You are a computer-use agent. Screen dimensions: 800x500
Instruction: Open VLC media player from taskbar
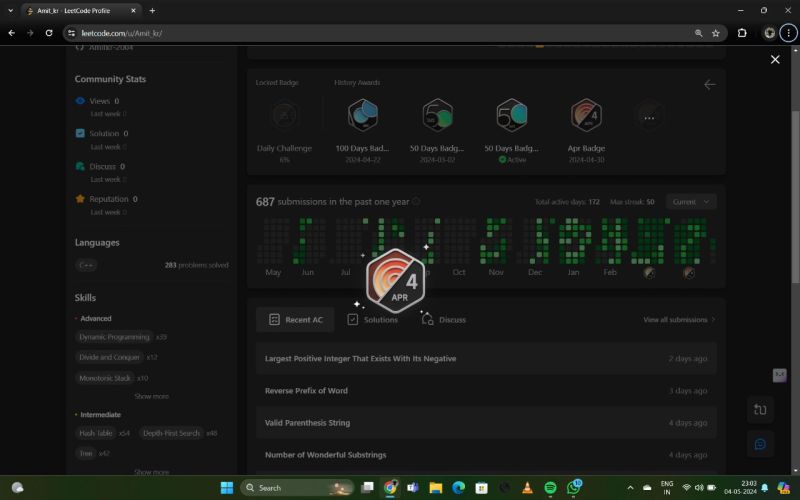(x=527, y=488)
